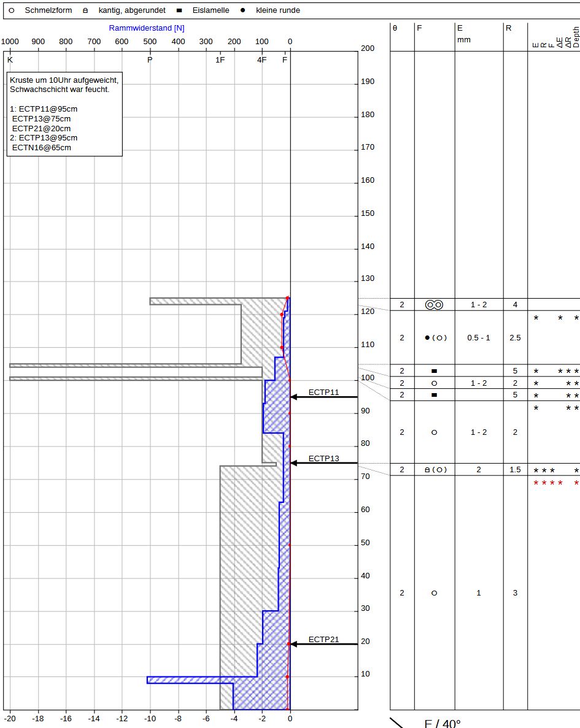This screenshot has height=728, width=580.
Task: Click the 500 N ram resistance tick label
Action: (x=150, y=42)
